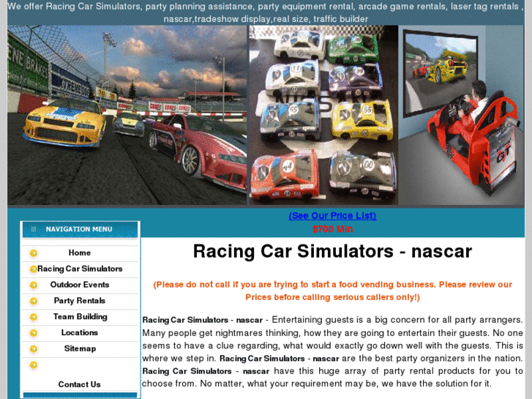
Task: Click the arrow icon beside Outdoor Events
Action: click(33, 285)
